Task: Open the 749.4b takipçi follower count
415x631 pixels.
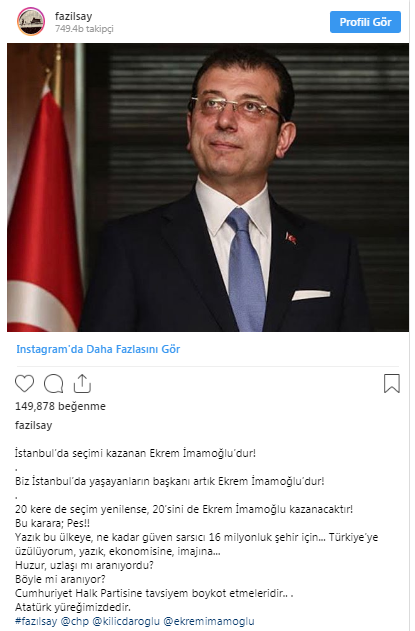Action: 84,29
